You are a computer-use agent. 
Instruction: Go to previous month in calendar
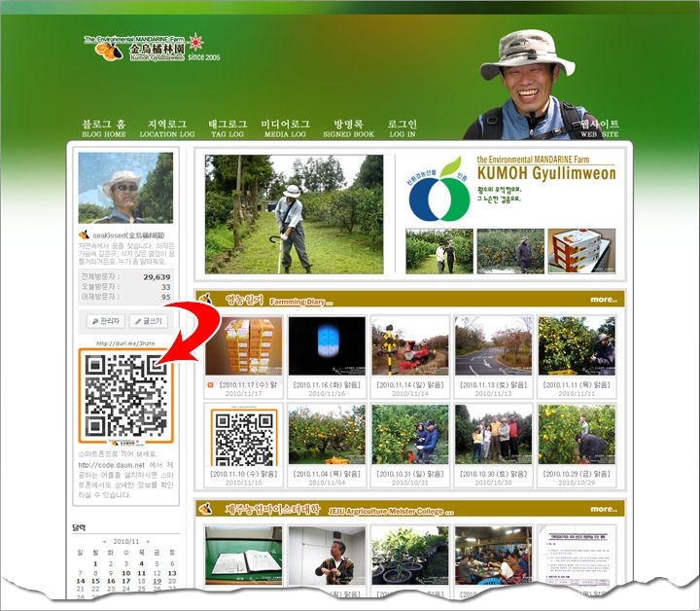[x=104, y=541]
